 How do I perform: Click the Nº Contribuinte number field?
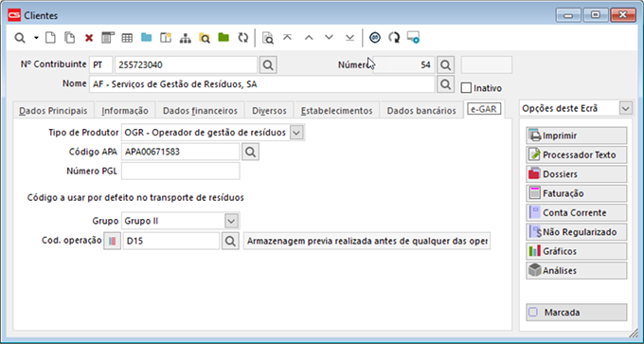(x=186, y=65)
